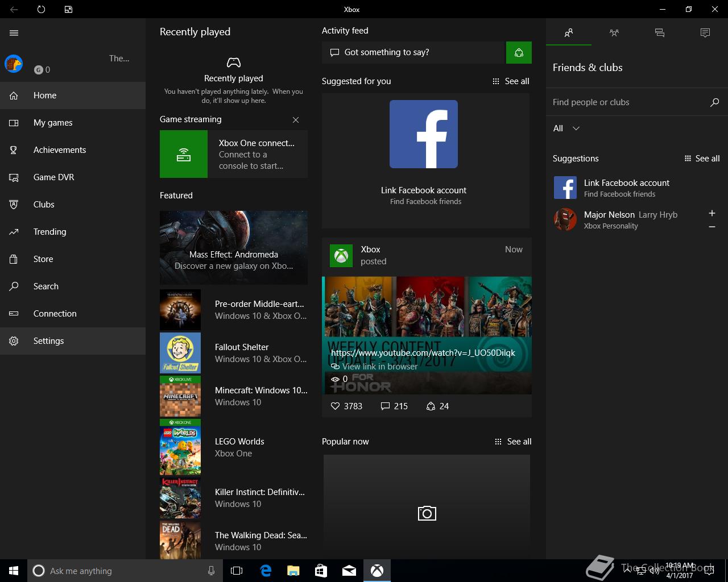Open Pre-order Middle-earth thumbnail

click(180, 310)
